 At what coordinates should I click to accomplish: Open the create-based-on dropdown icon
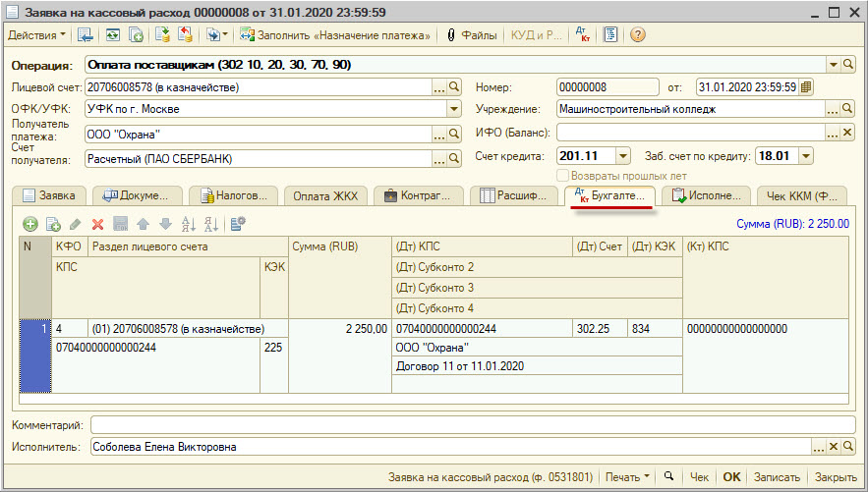tap(217, 35)
